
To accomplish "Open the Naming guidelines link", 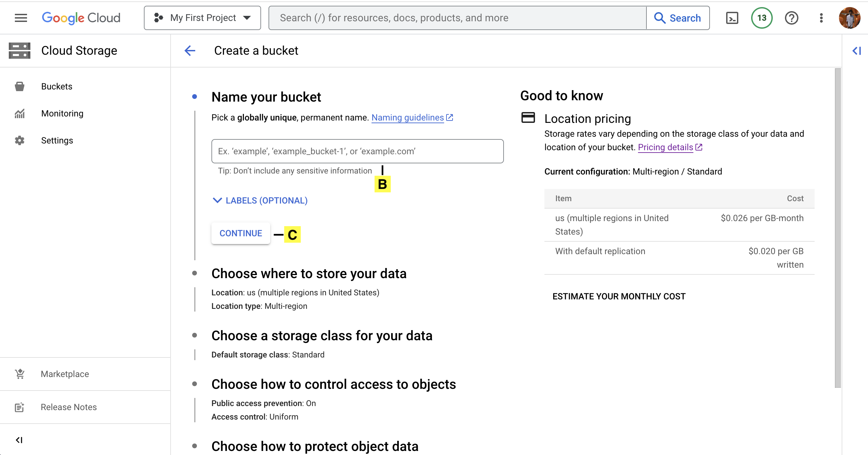I will 408,117.
